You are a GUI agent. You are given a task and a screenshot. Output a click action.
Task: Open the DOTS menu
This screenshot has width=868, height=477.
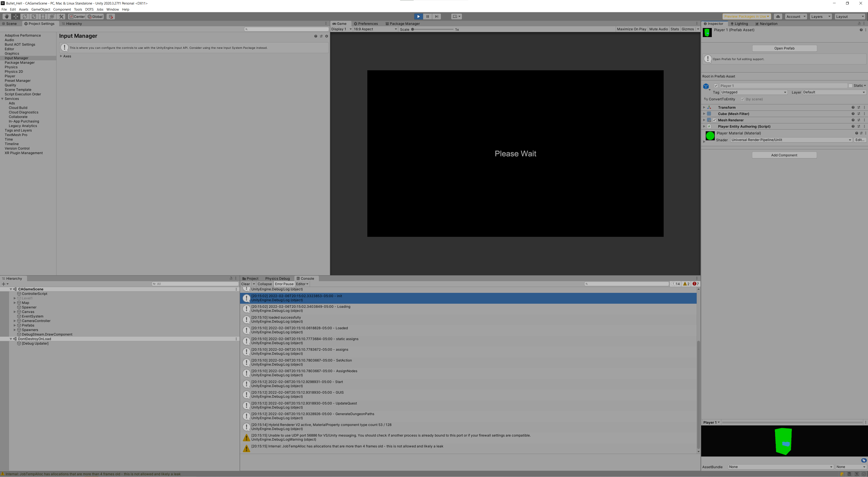point(89,9)
